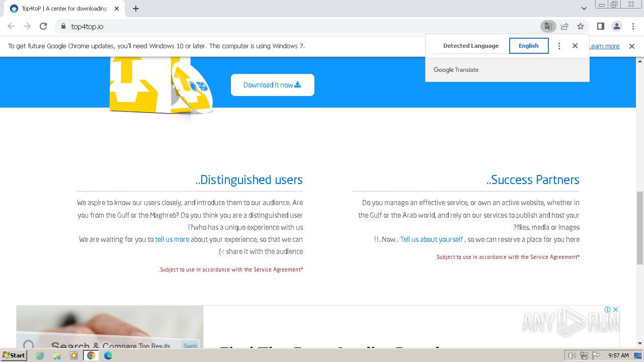Click the Action Center flag icon
Image resolution: width=644 pixels, height=362 pixels.
point(596,355)
